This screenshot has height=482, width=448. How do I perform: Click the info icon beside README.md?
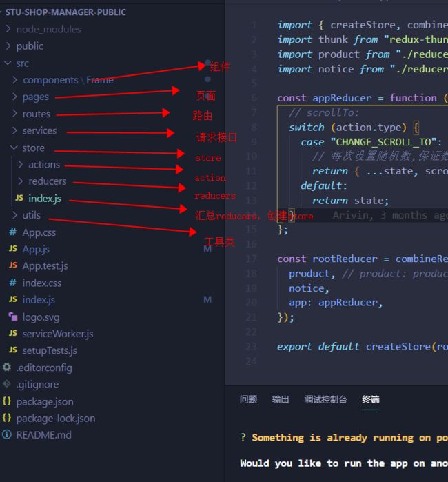coord(7,434)
